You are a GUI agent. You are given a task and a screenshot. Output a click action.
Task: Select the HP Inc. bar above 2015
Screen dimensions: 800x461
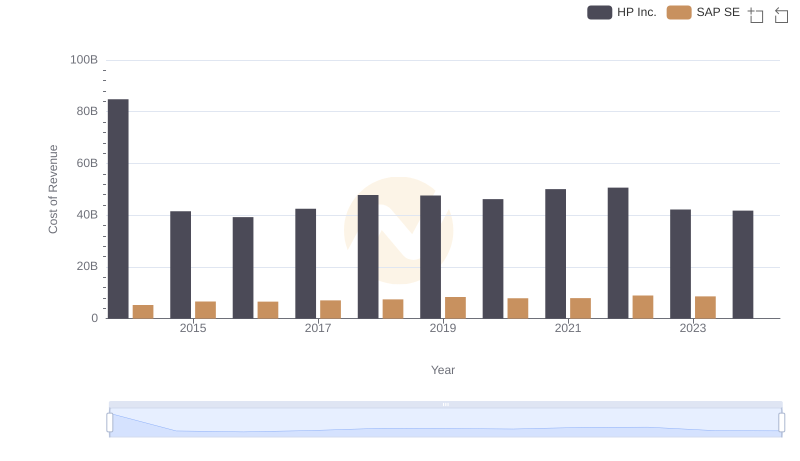click(x=181, y=265)
